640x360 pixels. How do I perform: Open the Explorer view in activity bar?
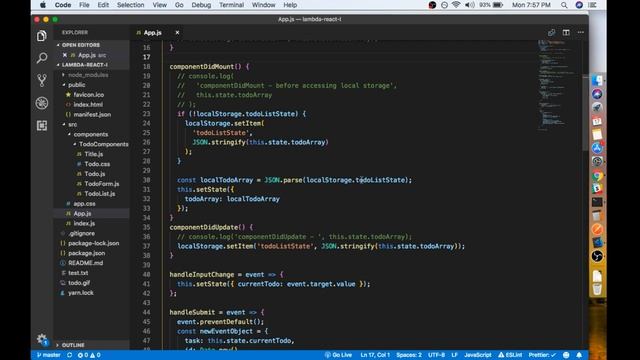(42, 36)
